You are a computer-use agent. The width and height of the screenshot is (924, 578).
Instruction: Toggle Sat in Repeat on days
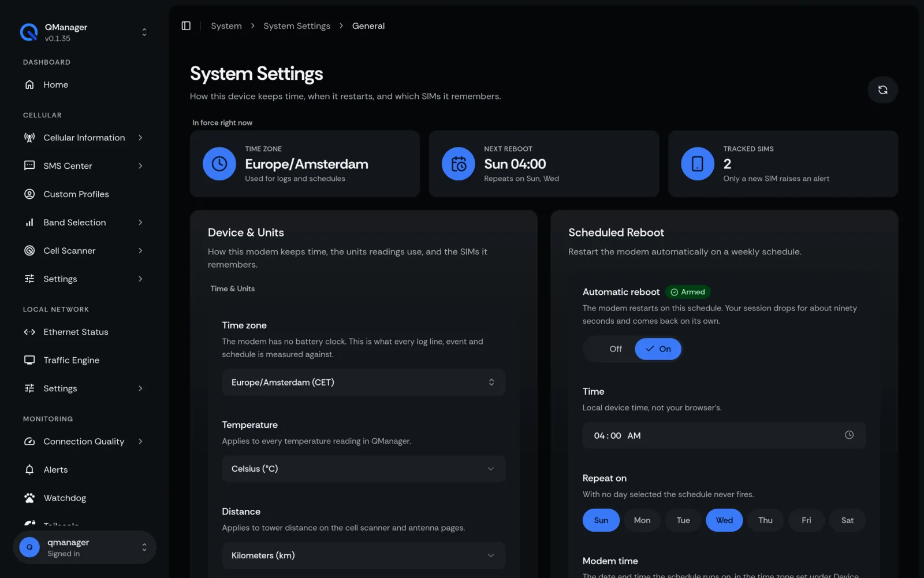[847, 520]
